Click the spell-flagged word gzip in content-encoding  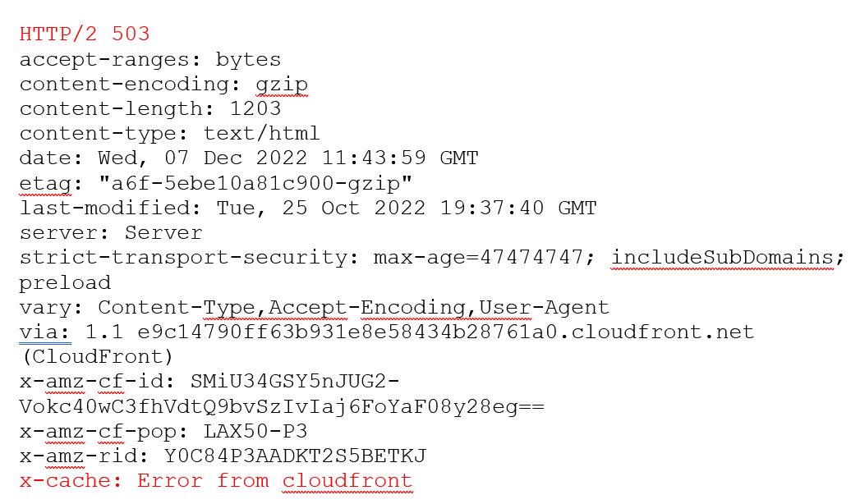[281, 85]
